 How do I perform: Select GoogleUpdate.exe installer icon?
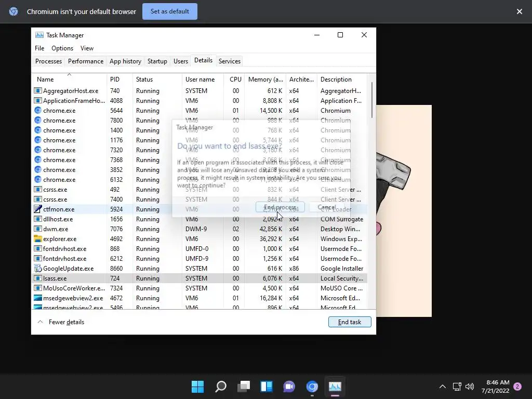(x=37, y=268)
